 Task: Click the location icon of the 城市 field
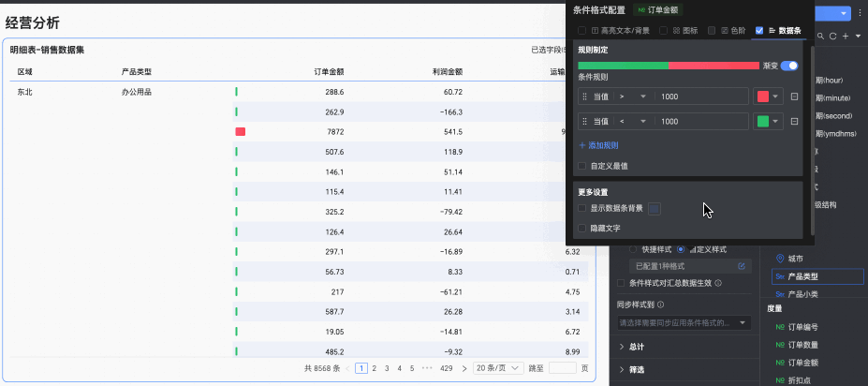click(780, 259)
